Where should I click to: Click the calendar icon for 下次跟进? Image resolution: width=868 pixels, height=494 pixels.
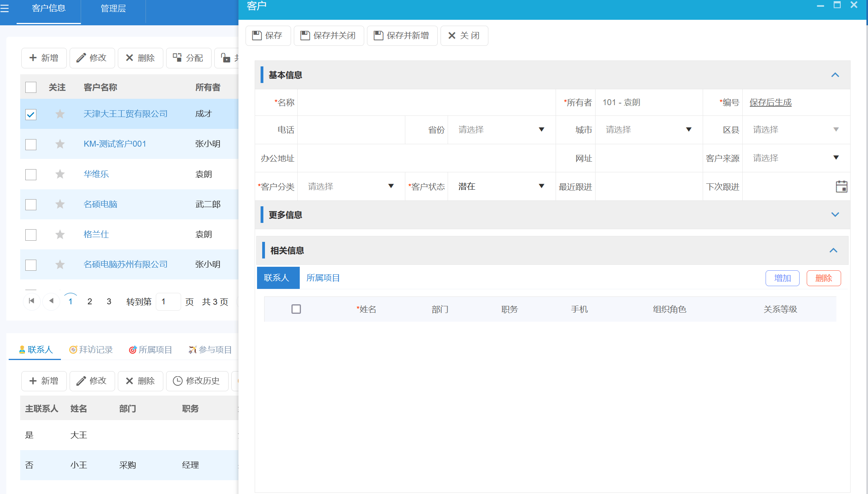pos(841,187)
